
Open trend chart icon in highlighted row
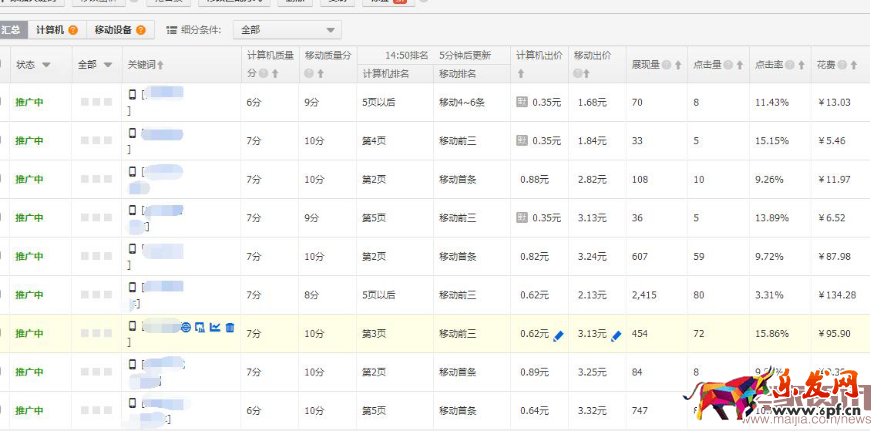(215, 327)
